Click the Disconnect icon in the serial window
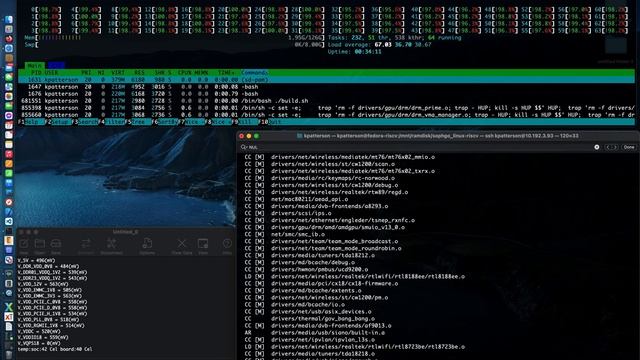The image size is (640, 360). click(x=111, y=247)
